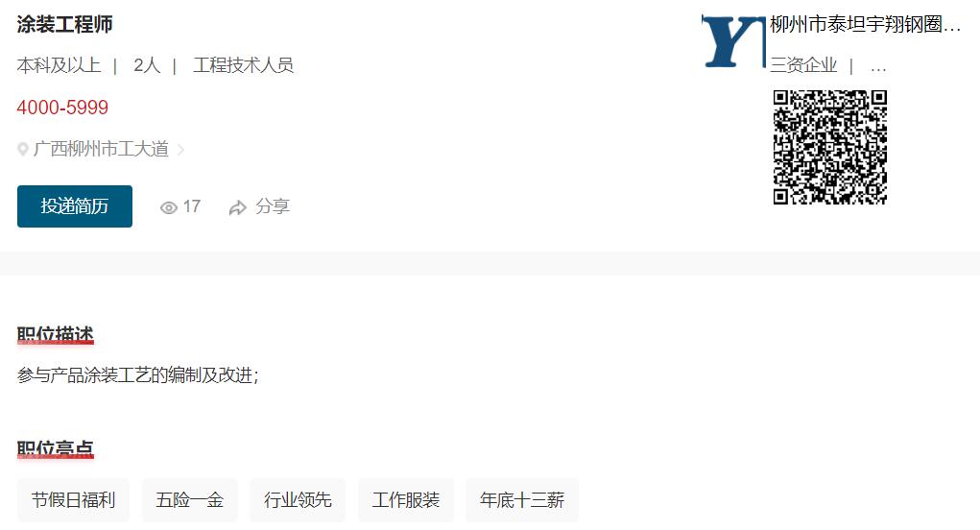Expand the ellipsis after 三资企业
This screenshot has height=530, width=980.
click(878, 67)
